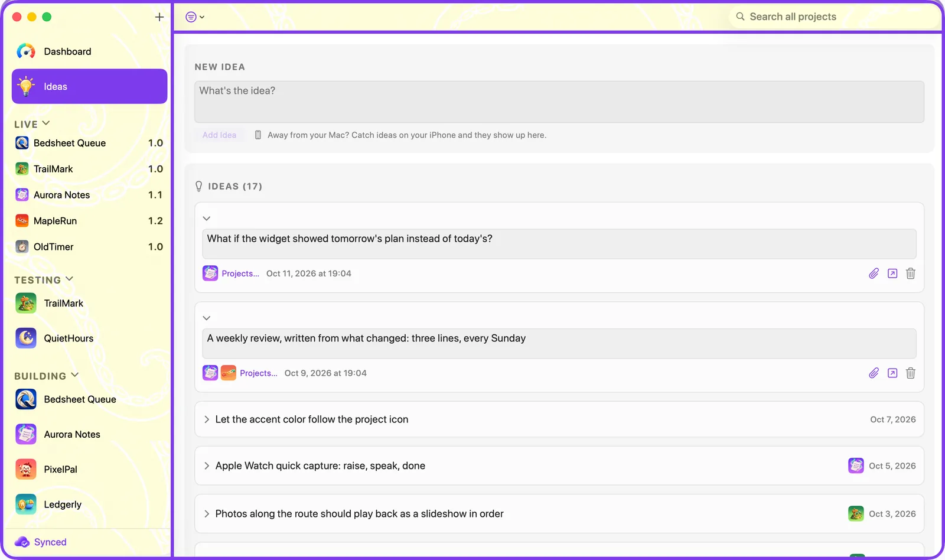Edit the weekly review idea text
945x560 pixels.
[559, 344]
